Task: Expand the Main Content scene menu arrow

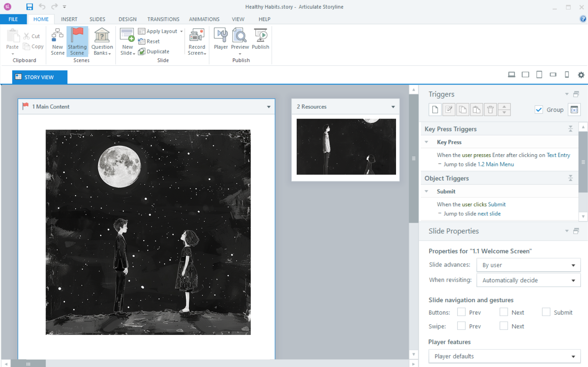Action: (269, 107)
